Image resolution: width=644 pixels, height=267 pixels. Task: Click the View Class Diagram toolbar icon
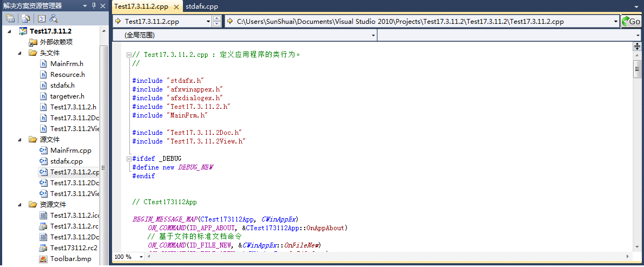[x=53, y=18]
